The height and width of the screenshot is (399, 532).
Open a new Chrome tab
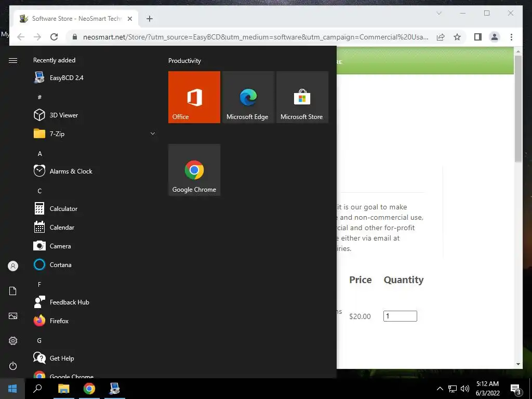point(150,19)
